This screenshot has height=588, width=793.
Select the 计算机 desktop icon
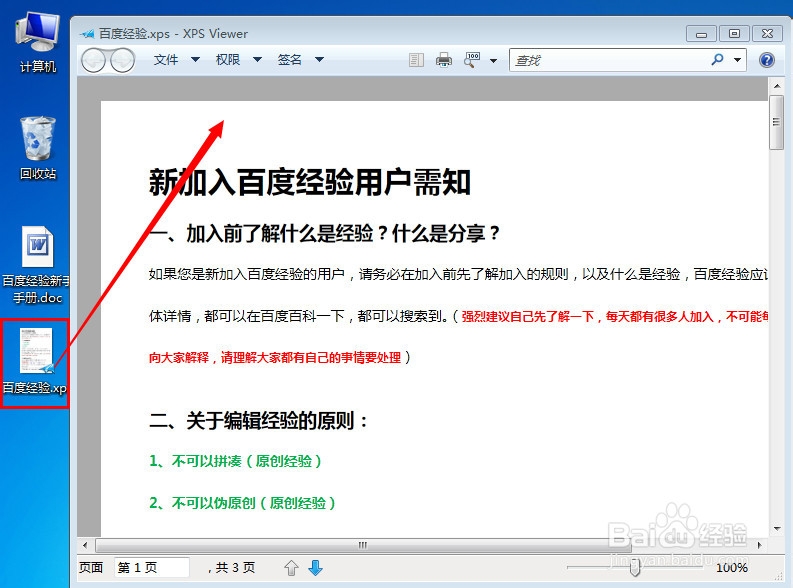(x=38, y=43)
